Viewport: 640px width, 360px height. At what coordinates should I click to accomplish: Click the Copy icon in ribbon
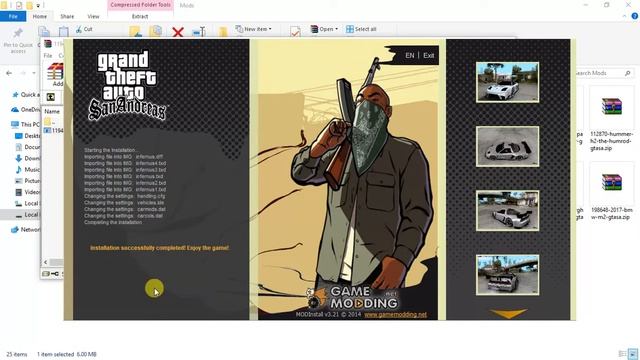coord(44,32)
